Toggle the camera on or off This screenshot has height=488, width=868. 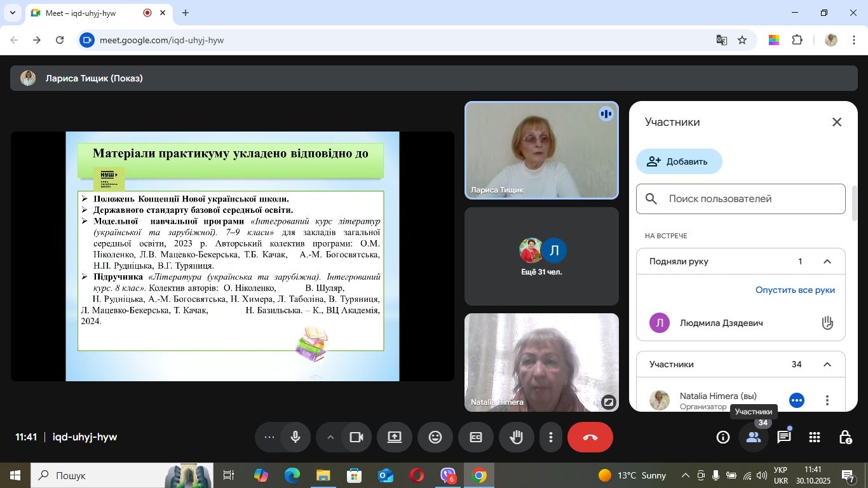coord(356,437)
